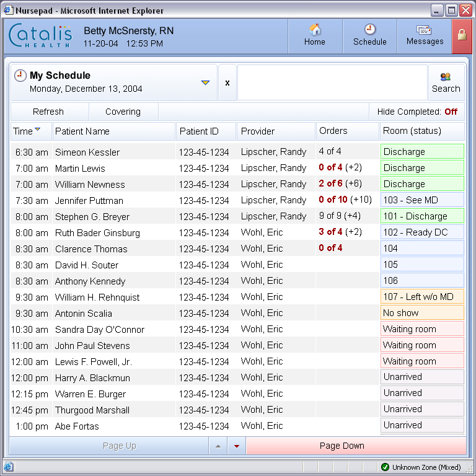Image resolution: width=476 pixels, height=476 pixels.
Task: Click Waiting room status for John Paul Stevens
Action: 422,345
